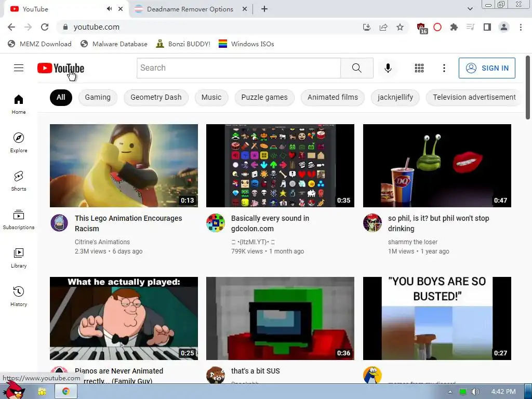Open the YOU BOYS ARE SO BUSTED thumbnail
Viewport: 532px width, 399px height.
click(x=437, y=318)
